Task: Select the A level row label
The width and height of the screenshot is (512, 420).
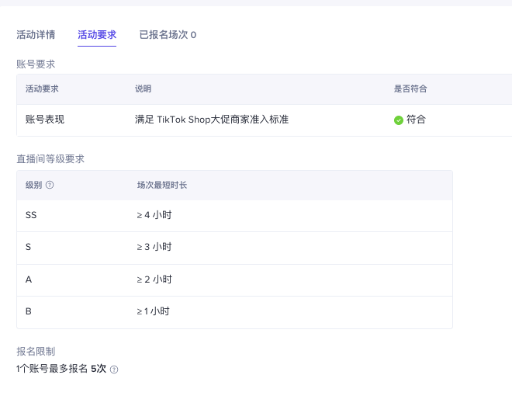Action: click(29, 279)
